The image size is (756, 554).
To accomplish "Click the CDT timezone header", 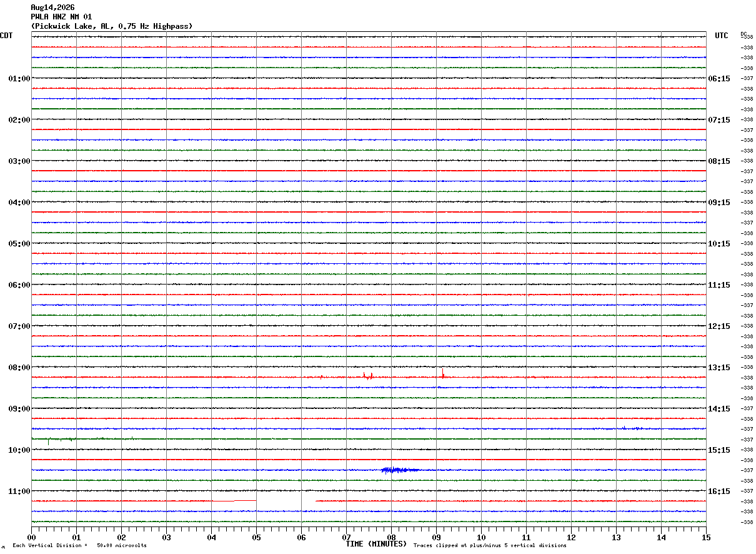I will (6, 36).
